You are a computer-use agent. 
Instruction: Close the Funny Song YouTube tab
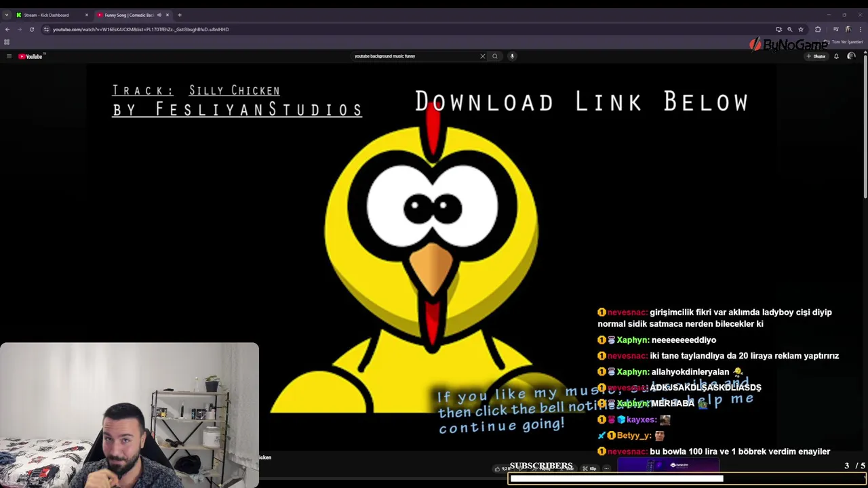[x=167, y=15]
